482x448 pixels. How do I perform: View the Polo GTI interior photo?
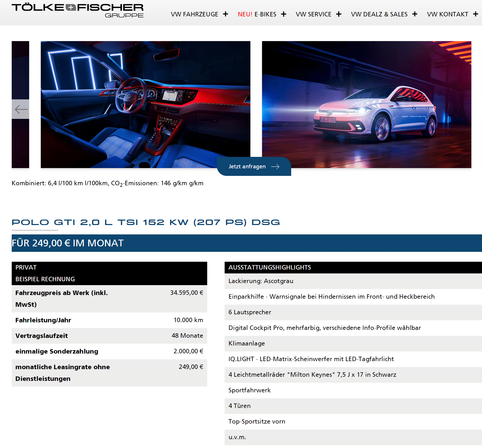(146, 105)
